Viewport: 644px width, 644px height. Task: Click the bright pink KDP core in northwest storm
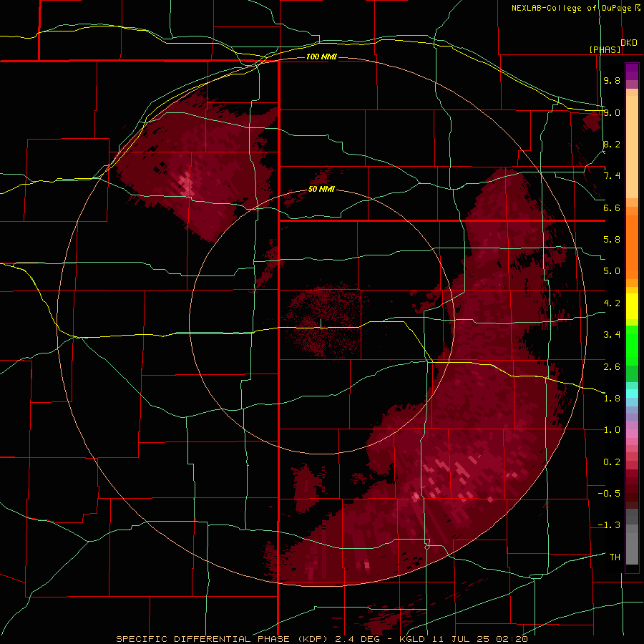(186, 184)
